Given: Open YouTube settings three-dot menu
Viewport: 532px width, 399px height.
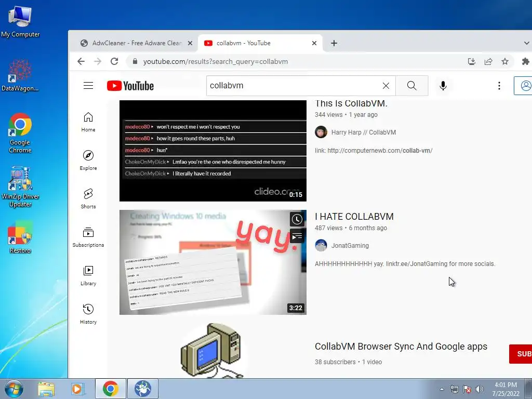Looking at the screenshot, I should (499, 86).
